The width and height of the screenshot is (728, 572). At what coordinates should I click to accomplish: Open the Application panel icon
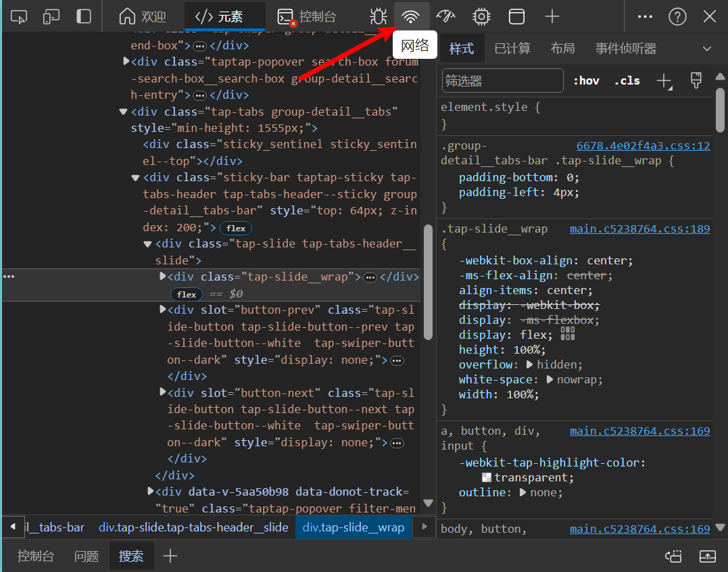click(x=516, y=17)
